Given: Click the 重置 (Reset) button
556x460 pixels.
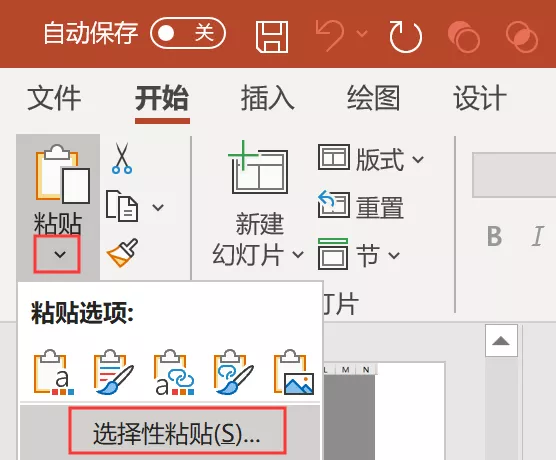Looking at the screenshot, I should tap(361, 206).
